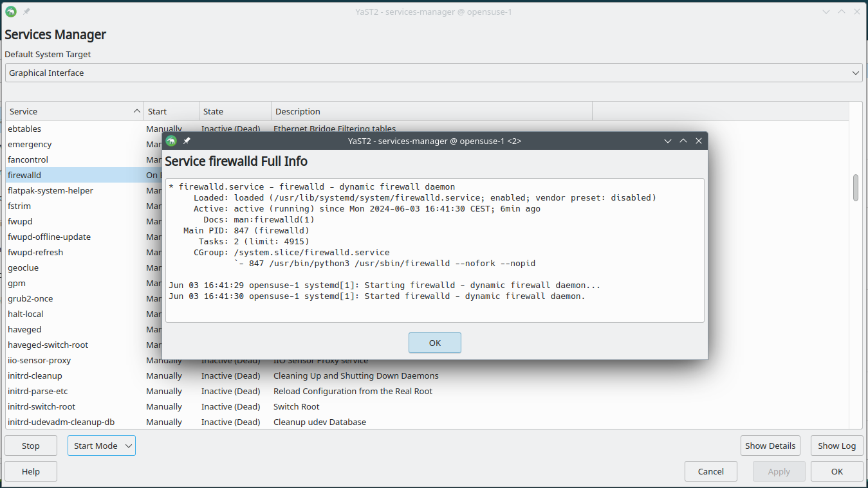Sort the list by the Service column header
868x488 pixels.
click(74, 111)
